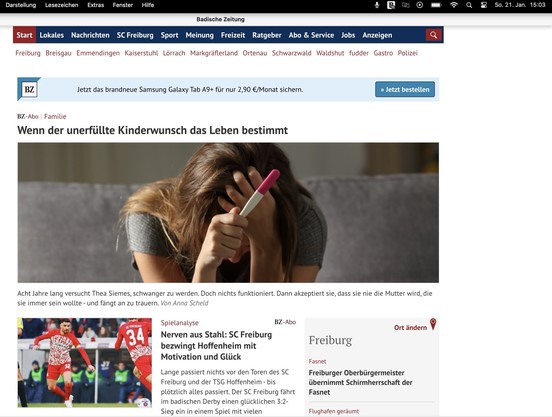Open the Freiburger Oberbürgermeister Fasnet article
The height and width of the screenshot is (417, 552).
point(360,382)
